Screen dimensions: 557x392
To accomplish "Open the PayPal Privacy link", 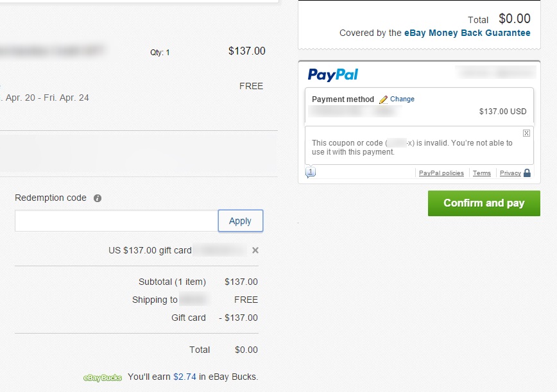I will 510,173.
